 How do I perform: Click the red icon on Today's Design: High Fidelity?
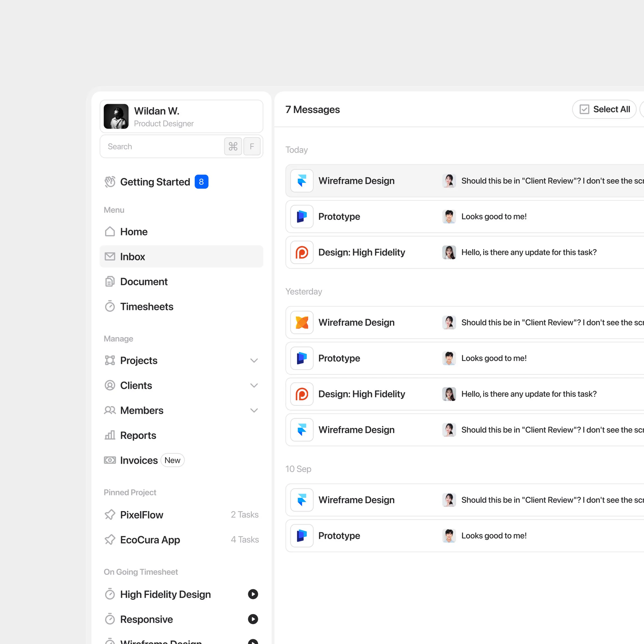302,252
